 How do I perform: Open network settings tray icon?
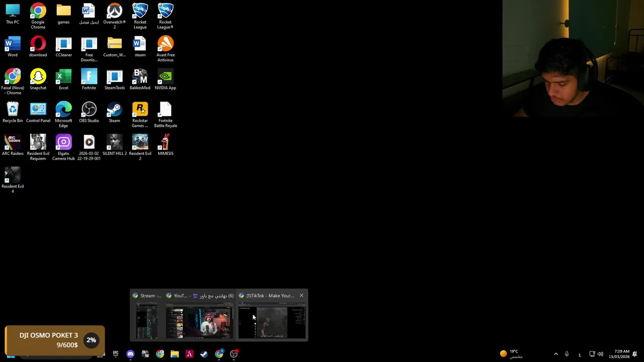pos(592,354)
